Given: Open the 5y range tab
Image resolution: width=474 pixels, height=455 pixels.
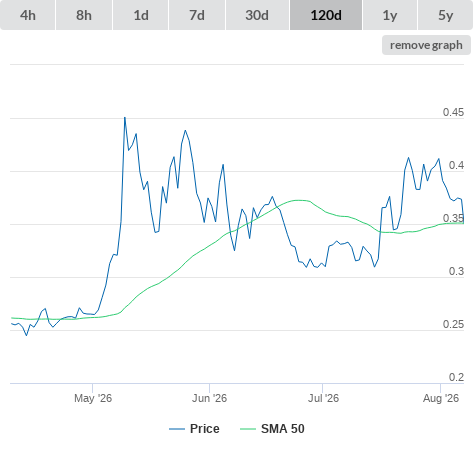Looking at the screenshot, I should point(446,15).
